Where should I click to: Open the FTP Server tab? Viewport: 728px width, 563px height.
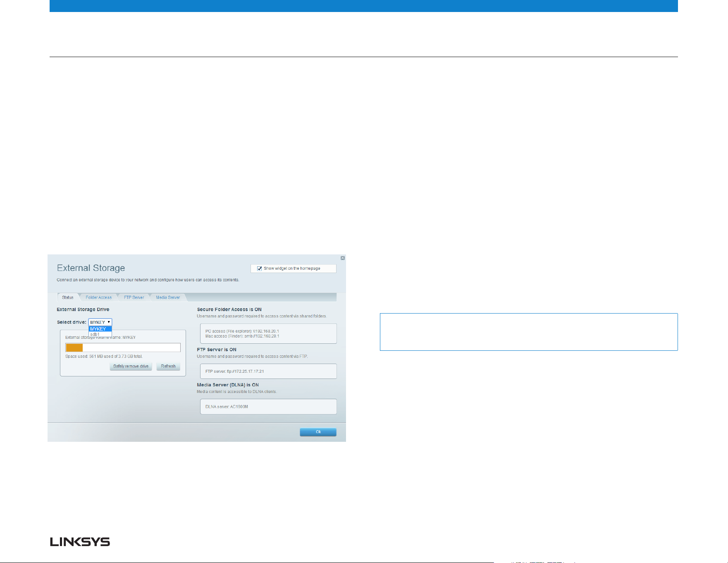pyautogui.click(x=134, y=297)
